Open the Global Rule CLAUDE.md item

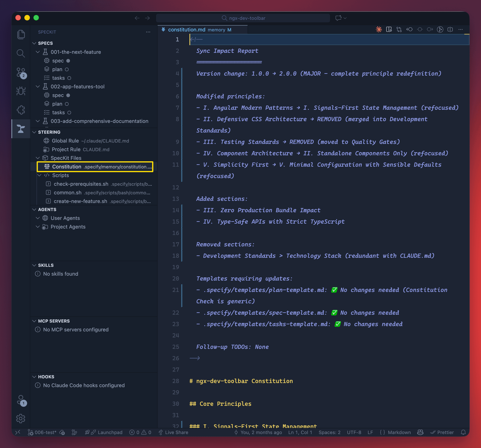click(65, 141)
